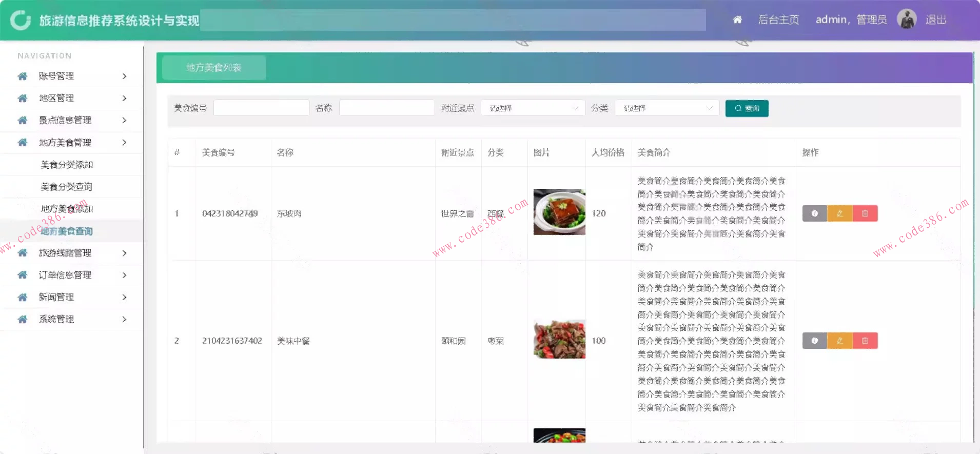Open 美食分类添加 submenu item
Image resolution: width=980 pixels, height=454 pixels.
coord(67,165)
